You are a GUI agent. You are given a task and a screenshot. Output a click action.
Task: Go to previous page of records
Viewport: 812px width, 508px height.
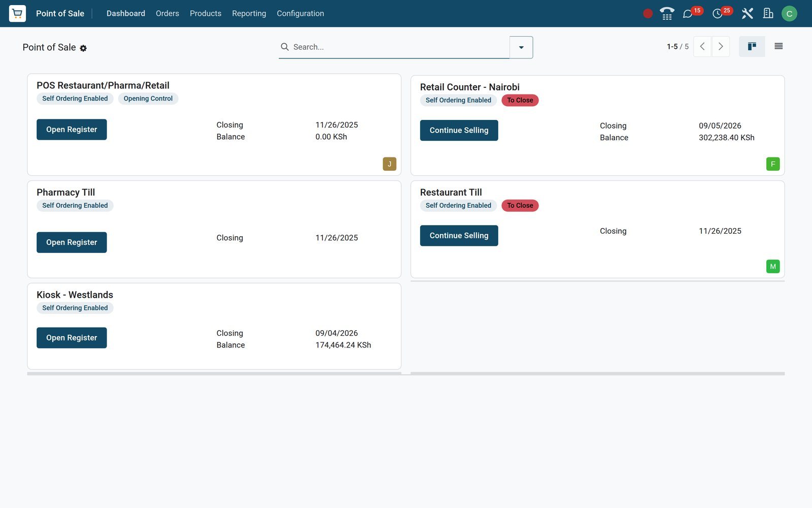click(x=702, y=47)
